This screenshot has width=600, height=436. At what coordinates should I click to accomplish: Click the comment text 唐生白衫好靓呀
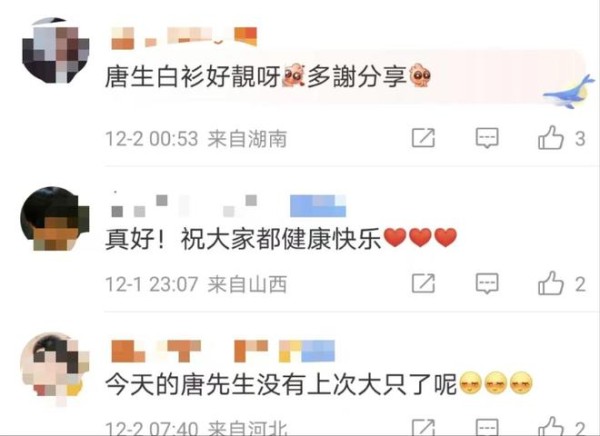[x=193, y=77]
